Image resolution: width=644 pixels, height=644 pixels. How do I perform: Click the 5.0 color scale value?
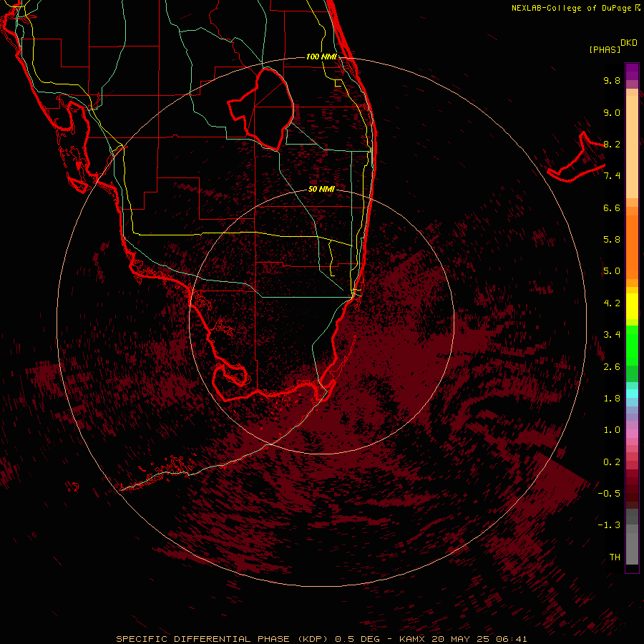tap(612, 271)
